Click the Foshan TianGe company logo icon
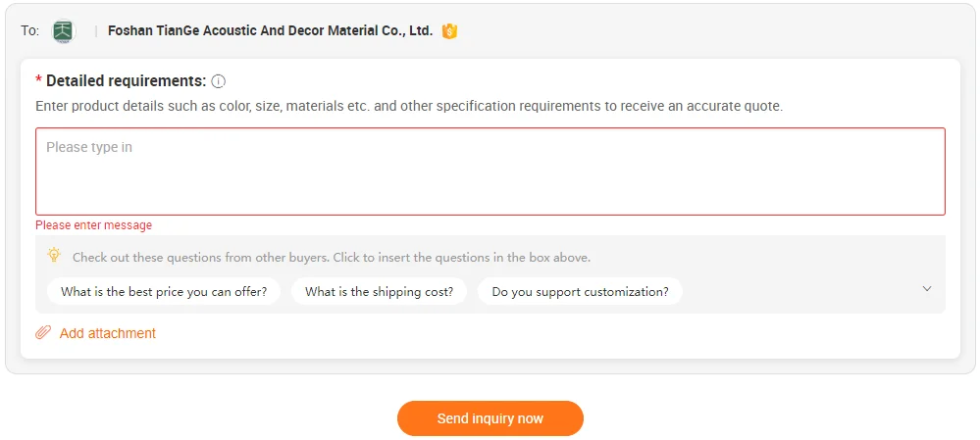 pos(64,30)
